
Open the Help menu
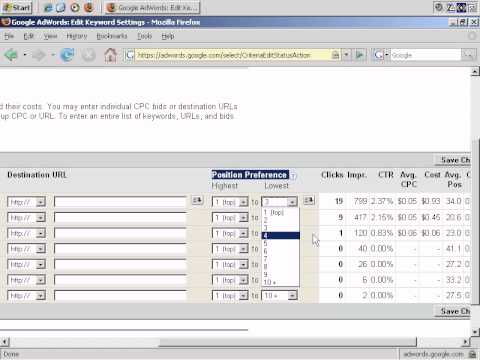[168, 36]
